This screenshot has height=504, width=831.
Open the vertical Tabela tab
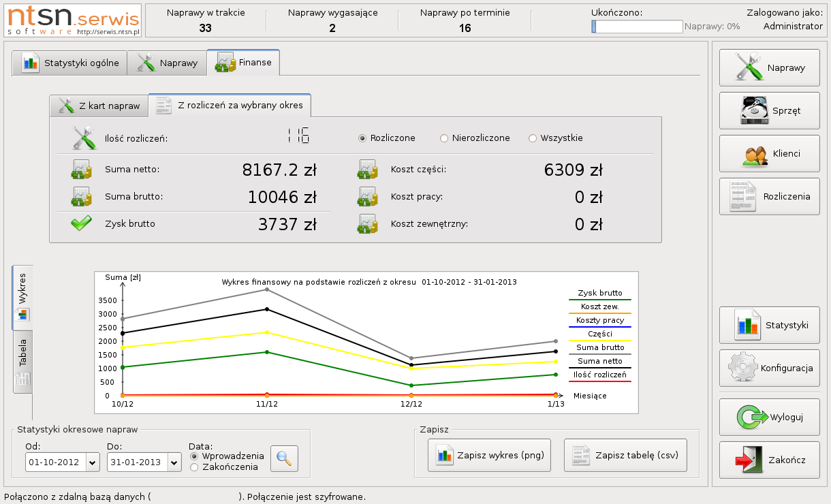[x=22, y=362]
